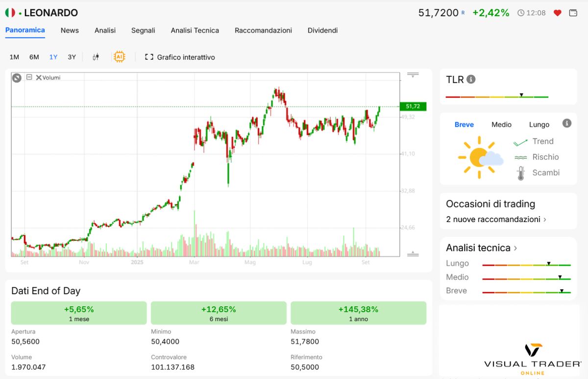
Task: Click the TLR rating gauge bar
Action: pyautogui.click(x=497, y=97)
